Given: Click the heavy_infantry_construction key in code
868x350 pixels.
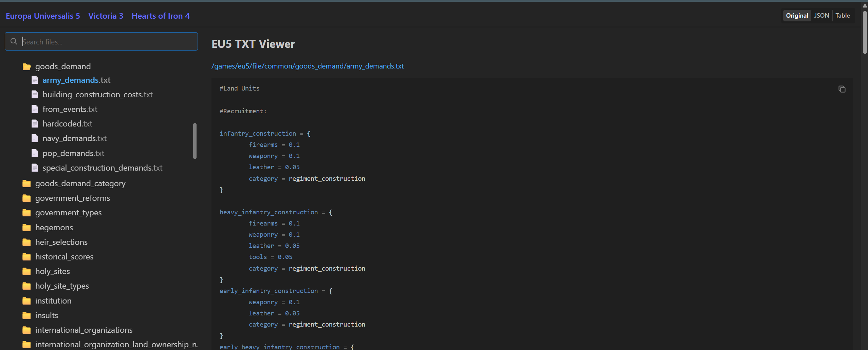Looking at the screenshot, I should (269, 212).
